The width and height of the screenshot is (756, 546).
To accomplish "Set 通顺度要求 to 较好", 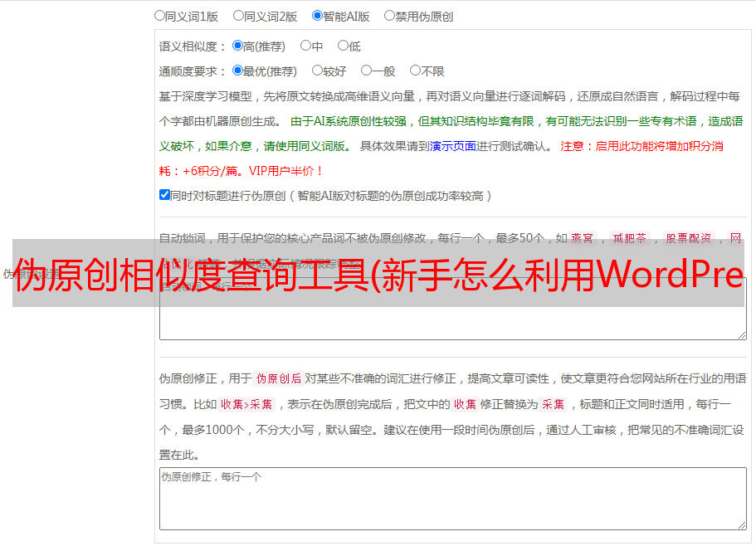I will coord(317,71).
